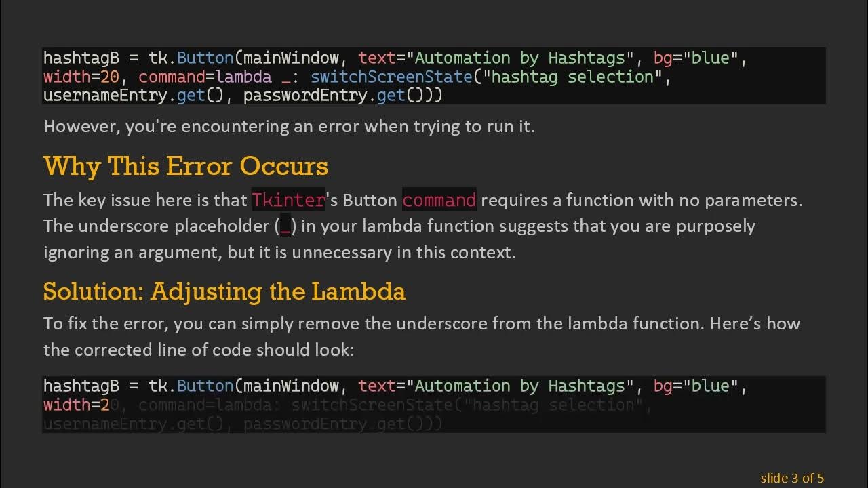This screenshot has height=488, width=868.
Task: Click the "However, you're encountering an error" sentence
Action: coord(289,126)
